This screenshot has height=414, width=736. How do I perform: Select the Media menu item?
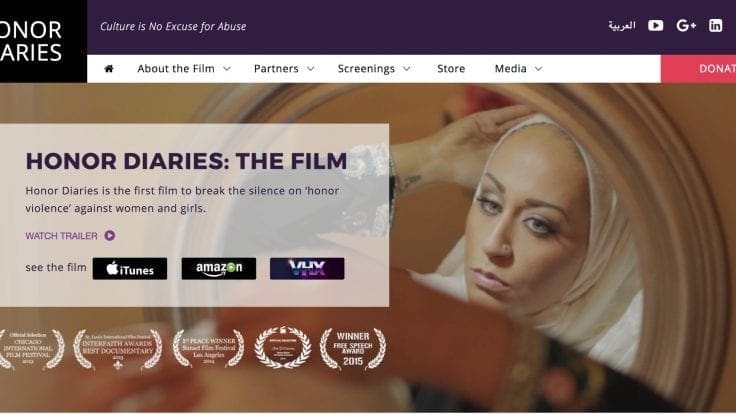[x=511, y=69]
